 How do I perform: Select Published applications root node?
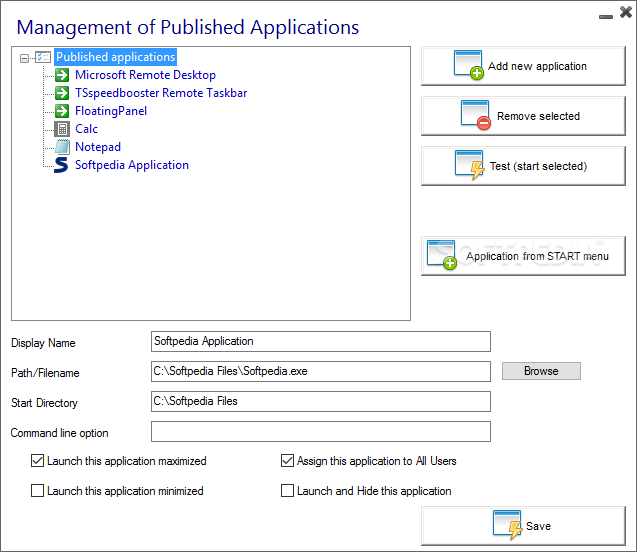click(x=115, y=57)
